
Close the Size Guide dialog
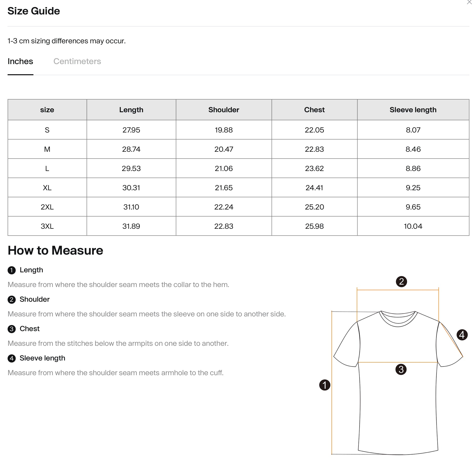pyautogui.click(x=469, y=2)
